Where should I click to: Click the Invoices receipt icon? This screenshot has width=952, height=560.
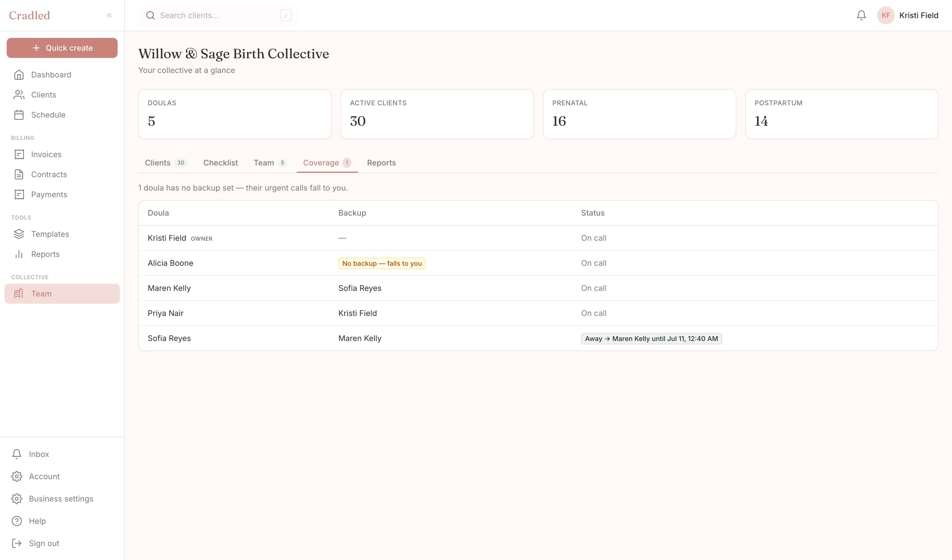(19, 154)
